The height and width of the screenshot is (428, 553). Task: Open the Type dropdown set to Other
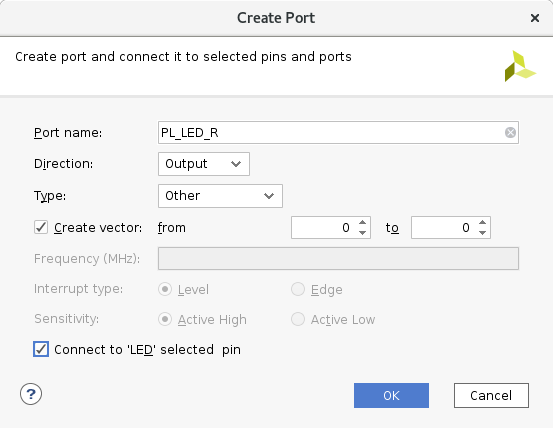[220, 196]
